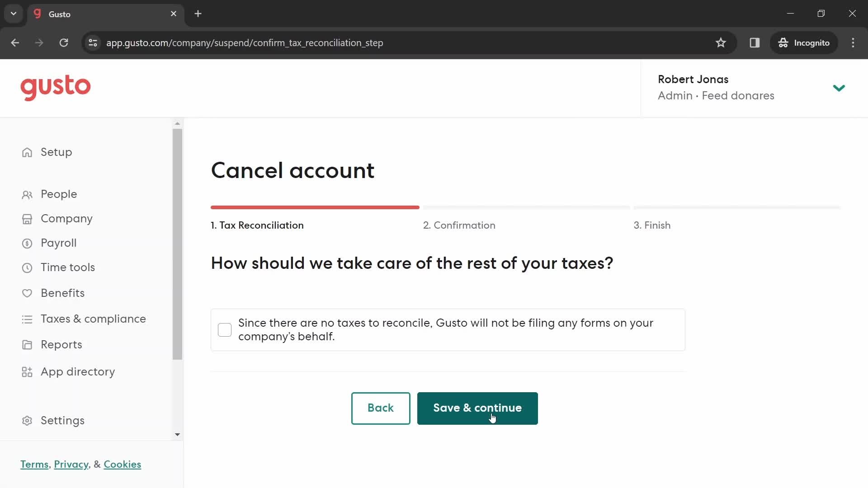
Task: Toggle the tax reconciliation acknowledgment checkbox
Action: coord(225,329)
